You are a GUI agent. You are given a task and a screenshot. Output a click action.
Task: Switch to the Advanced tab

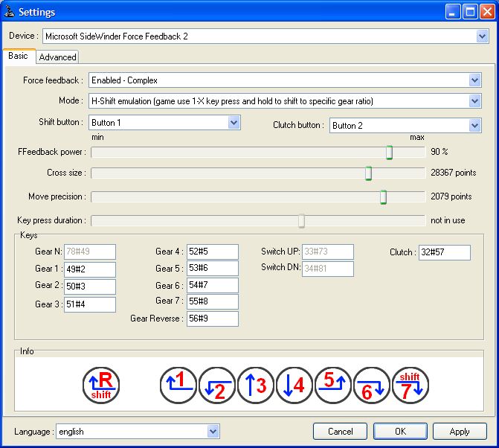point(57,57)
